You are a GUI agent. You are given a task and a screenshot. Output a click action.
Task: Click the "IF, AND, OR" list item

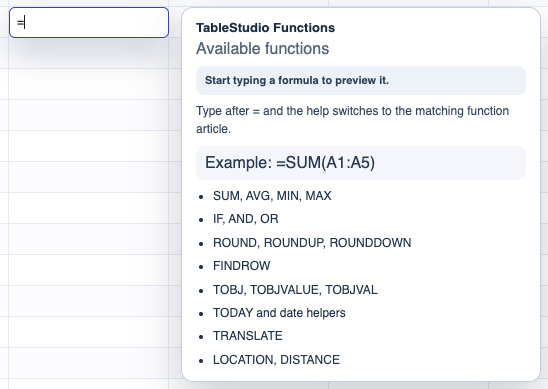click(x=245, y=219)
